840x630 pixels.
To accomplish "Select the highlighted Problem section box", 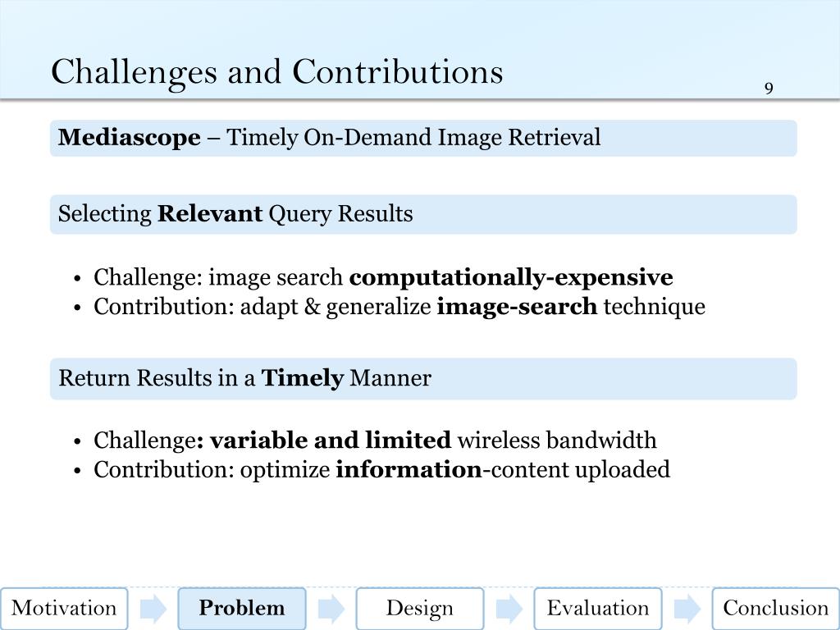I will tap(242, 609).
